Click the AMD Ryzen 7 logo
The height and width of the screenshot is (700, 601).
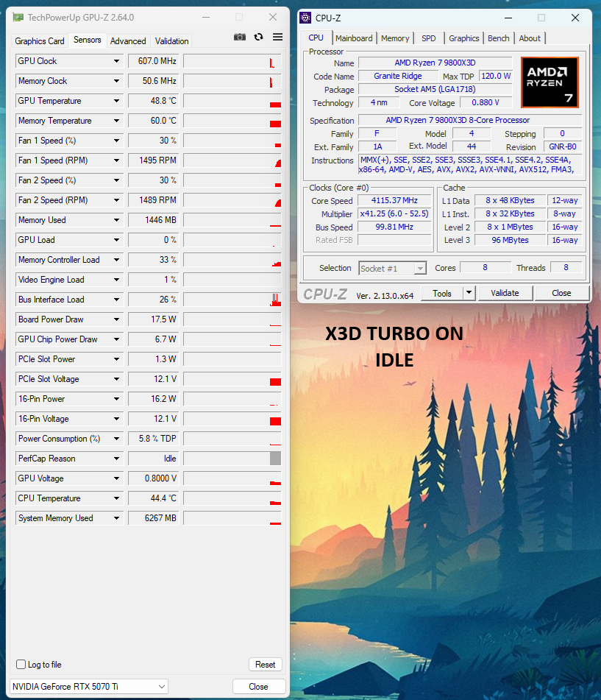tap(550, 82)
